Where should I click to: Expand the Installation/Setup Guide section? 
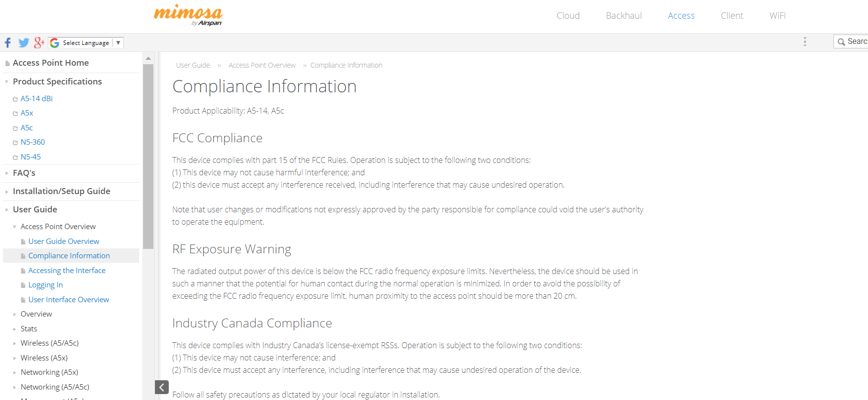pyautogui.click(x=7, y=192)
